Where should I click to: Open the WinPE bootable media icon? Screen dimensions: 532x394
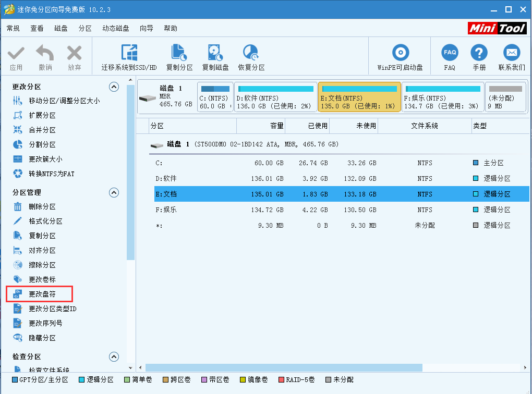tap(401, 53)
